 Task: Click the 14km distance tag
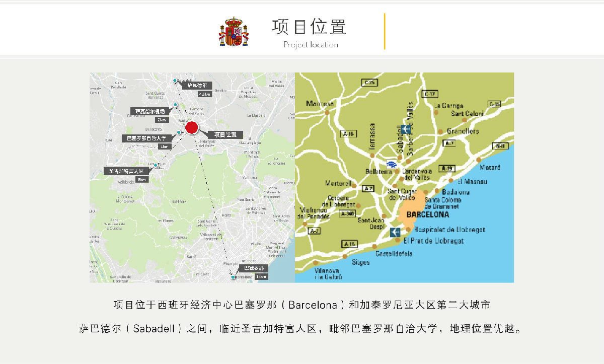pos(262,276)
